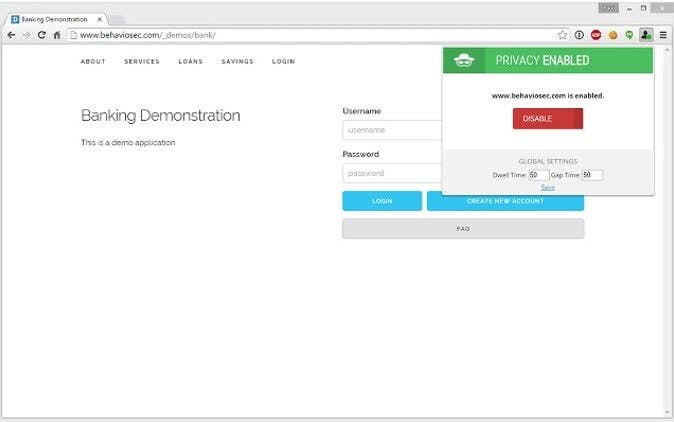Click the Password label
The height and width of the screenshot is (422, 674).
coord(360,154)
